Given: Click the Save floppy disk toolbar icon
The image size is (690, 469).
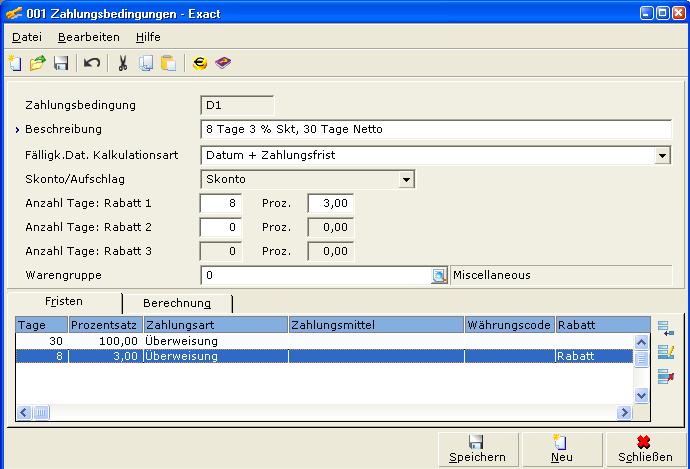Looking at the screenshot, I should pos(61,63).
